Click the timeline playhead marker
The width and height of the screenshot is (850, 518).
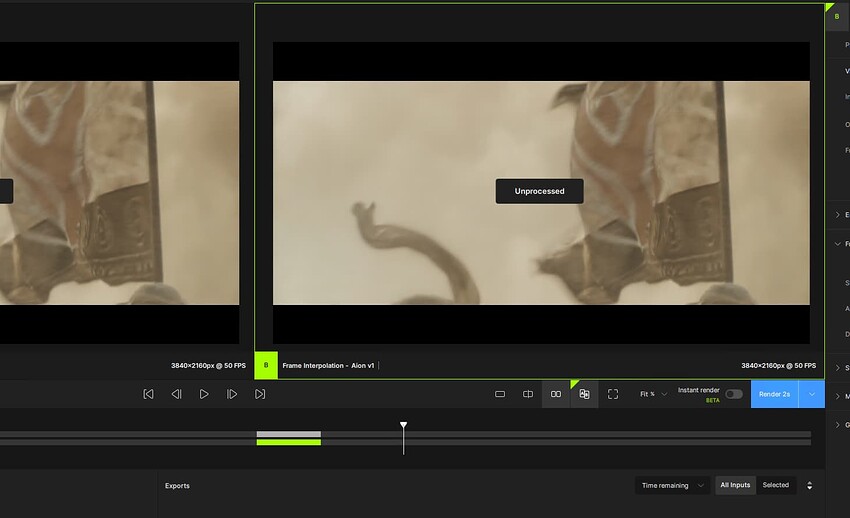pos(404,426)
